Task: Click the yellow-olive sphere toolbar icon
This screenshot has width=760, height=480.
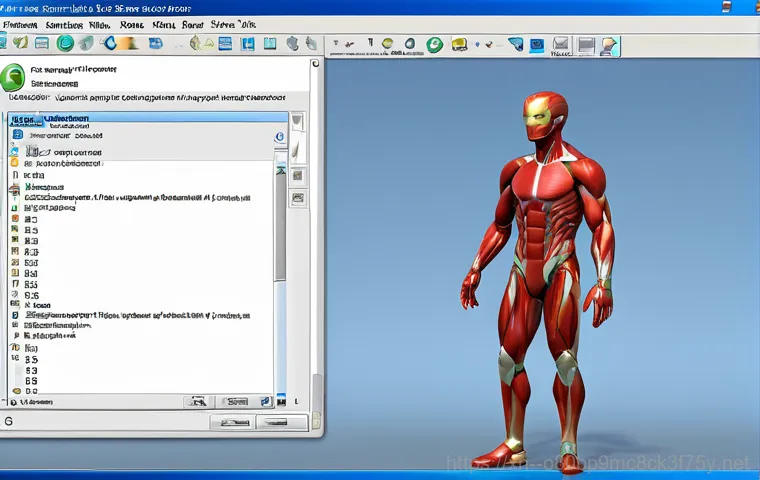Action: (x=387, y=44)
